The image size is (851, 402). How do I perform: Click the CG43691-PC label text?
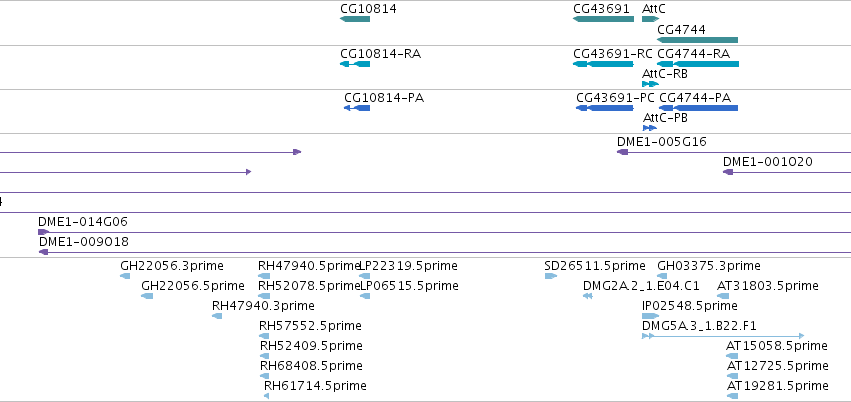tap(615, 98)
